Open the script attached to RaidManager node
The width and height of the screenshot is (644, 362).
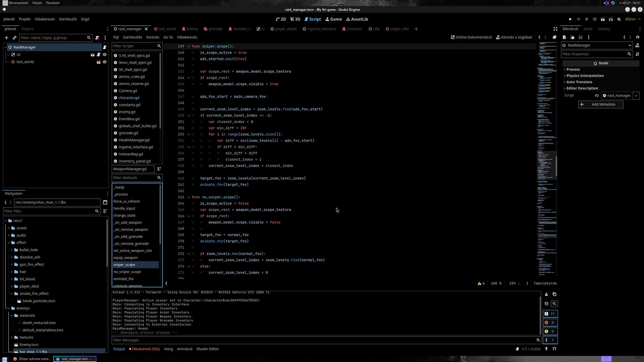point(105,47)
